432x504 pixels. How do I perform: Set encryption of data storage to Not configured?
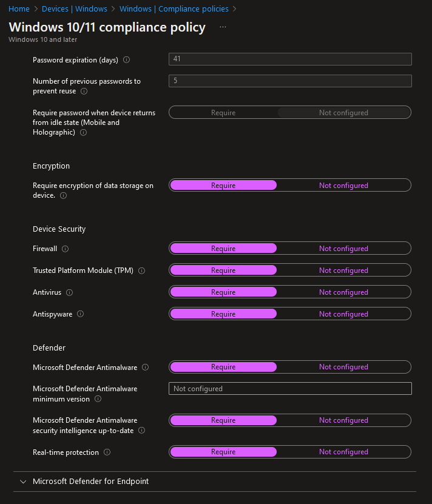(x=343, y=186)
